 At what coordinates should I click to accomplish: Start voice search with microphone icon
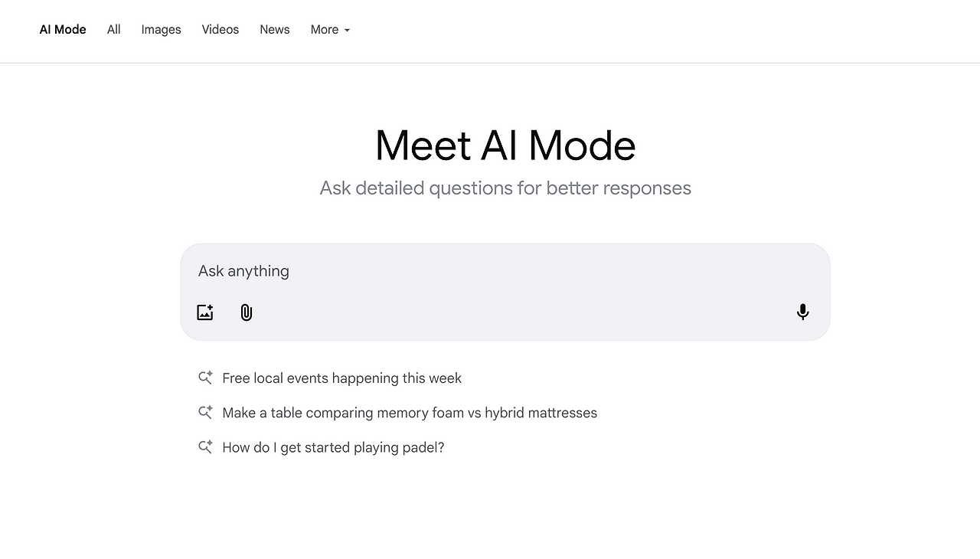click(802, 312)
